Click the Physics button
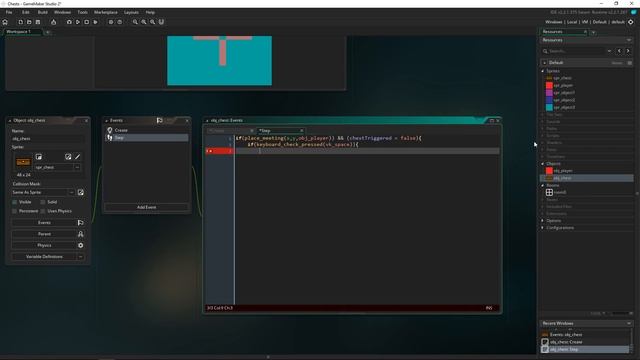Viewport: 640px width, 360px height. 44,245
